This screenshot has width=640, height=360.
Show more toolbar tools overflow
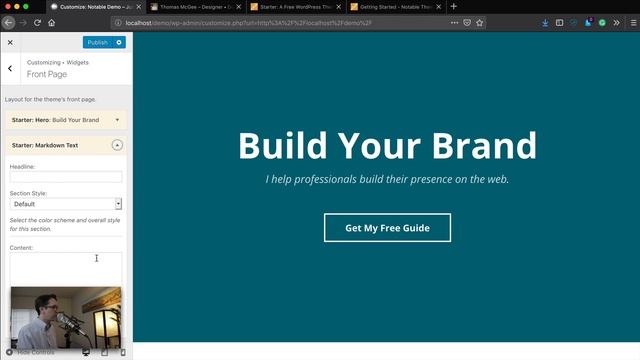pyautogui.click(x=616, y=23)
